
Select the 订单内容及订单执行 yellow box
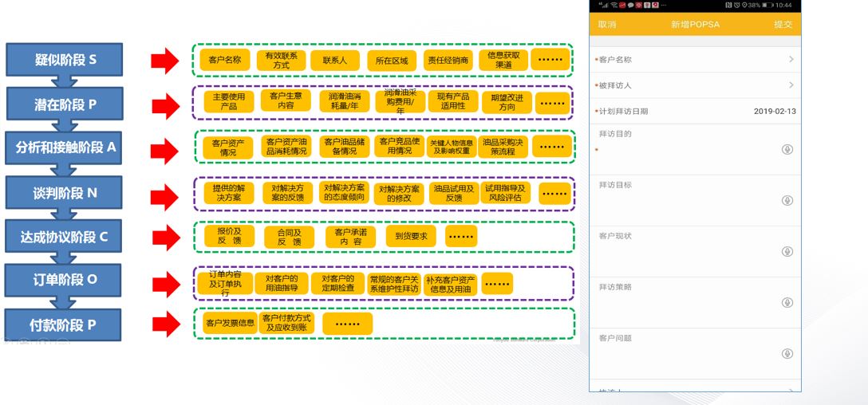(225, 284)
